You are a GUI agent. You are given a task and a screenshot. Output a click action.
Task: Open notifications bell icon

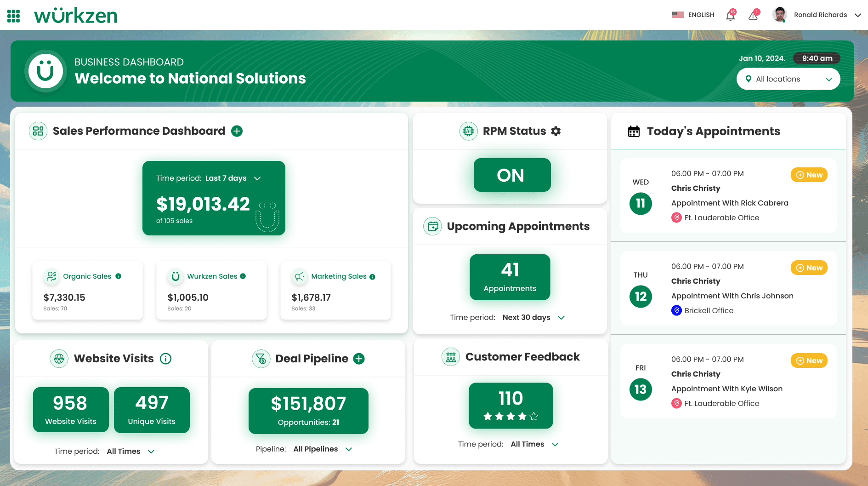point(730,15)
